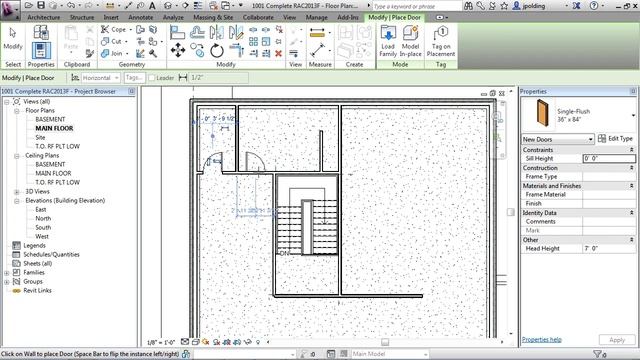The height and width of the screenshot is (360, 640).
Task: Click the Mirror - Pick Axis tool
Action: pos(216,32)
